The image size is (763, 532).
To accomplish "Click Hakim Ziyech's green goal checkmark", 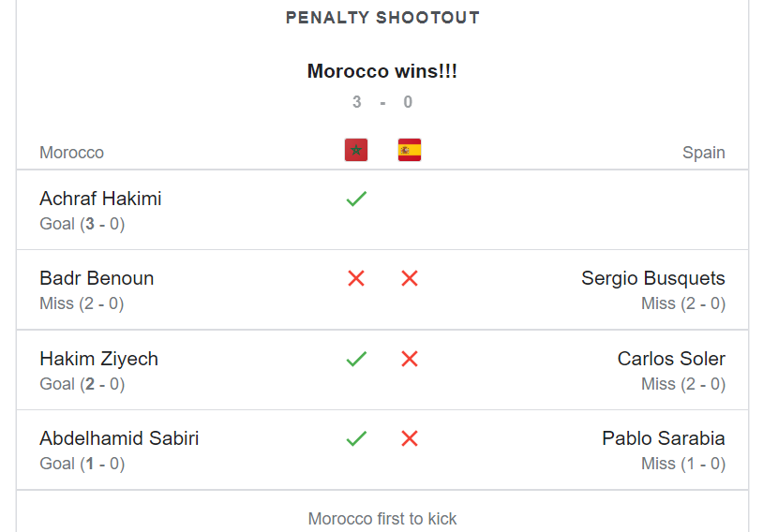I will [356, 359].
